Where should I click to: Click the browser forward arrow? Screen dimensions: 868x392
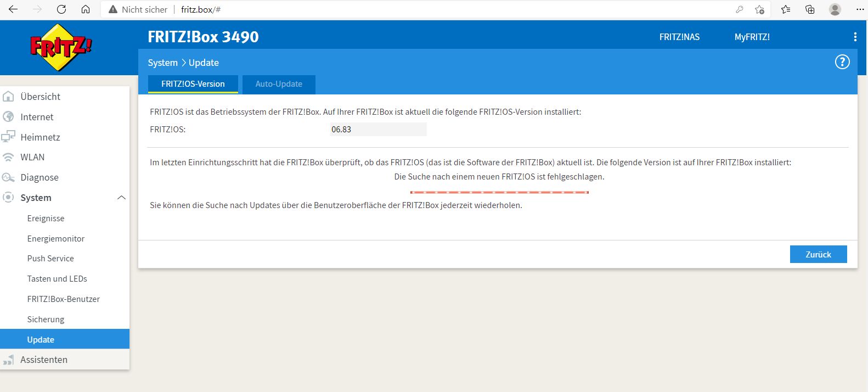click(37, 9)
